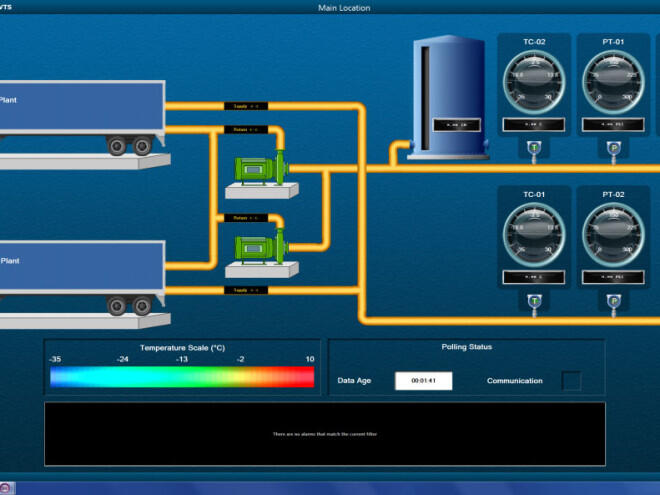The width and height of the screenshot is (660, 495).
Task: Select the lower green pump
Action: pos(261,248)
